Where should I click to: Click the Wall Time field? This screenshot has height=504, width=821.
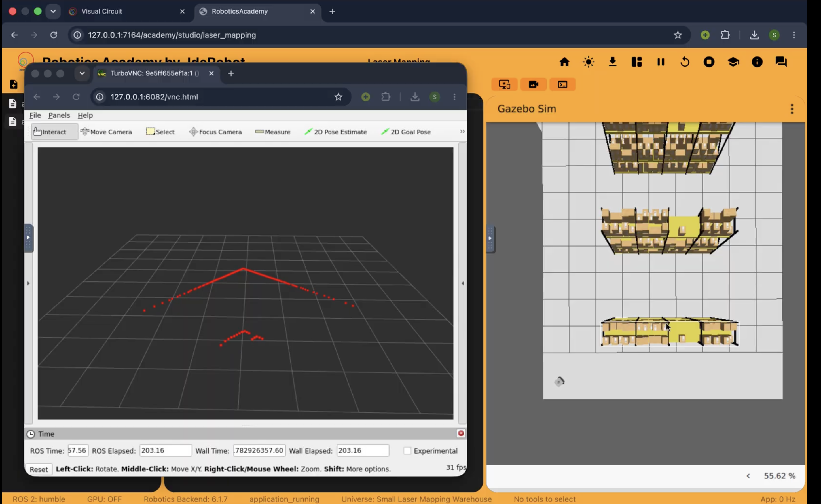click(x=259, y=450)
